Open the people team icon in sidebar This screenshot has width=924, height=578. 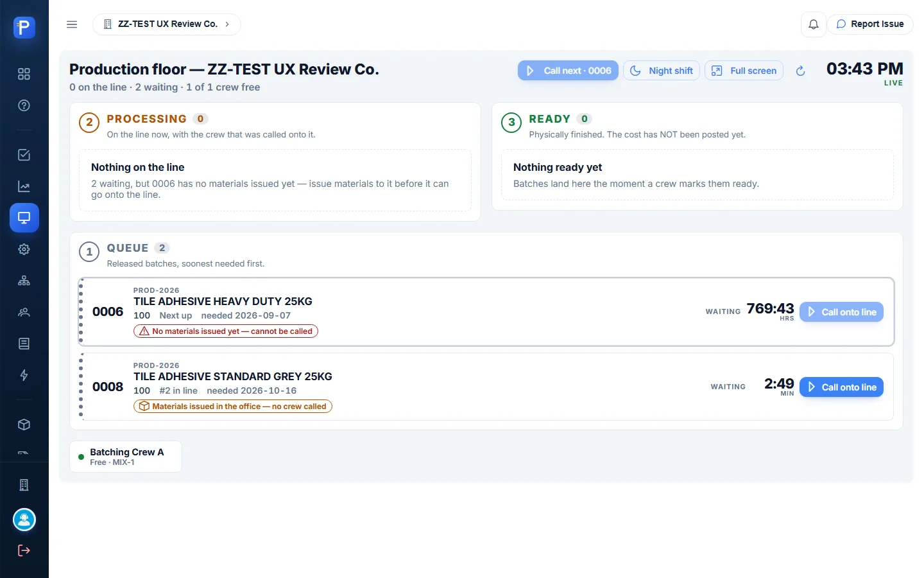coord(24,312)
